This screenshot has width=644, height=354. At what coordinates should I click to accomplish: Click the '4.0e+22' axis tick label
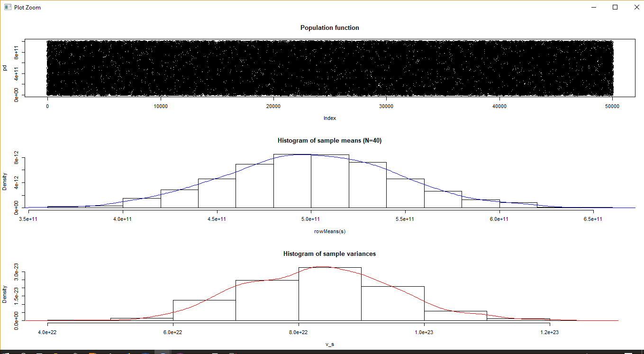point(47,333)
